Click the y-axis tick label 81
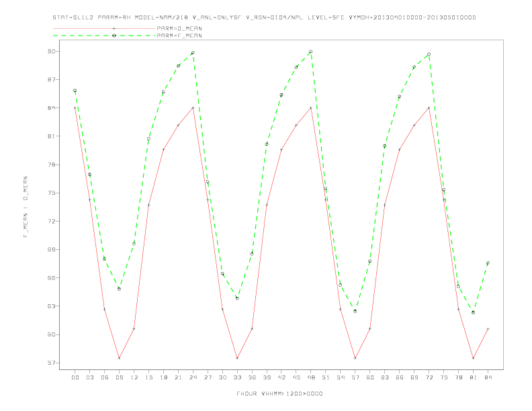532x411 pixels. [x=51, y=136]
